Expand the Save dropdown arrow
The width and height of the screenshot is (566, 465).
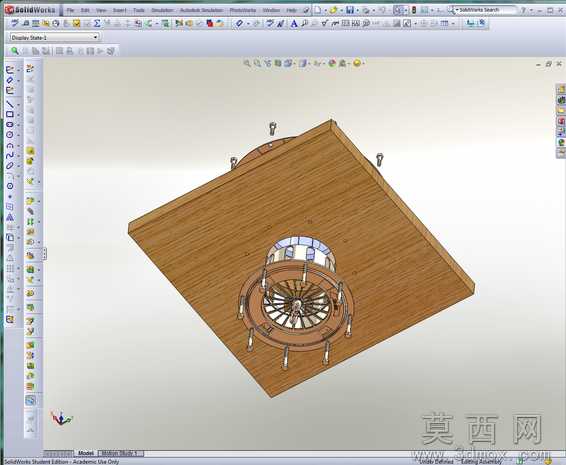point(357,10)
